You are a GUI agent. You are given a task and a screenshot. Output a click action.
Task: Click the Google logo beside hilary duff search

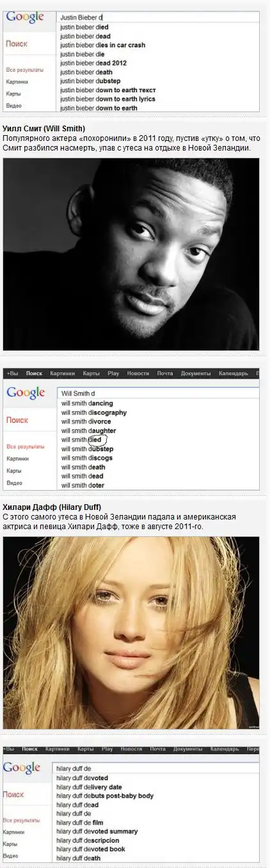22,767
